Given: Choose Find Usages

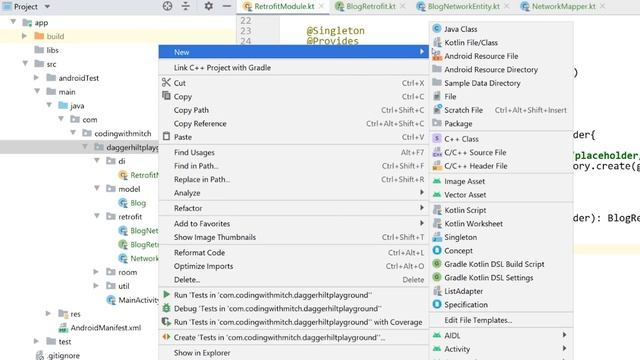Looking at the screenshot, I should [293, 152].
